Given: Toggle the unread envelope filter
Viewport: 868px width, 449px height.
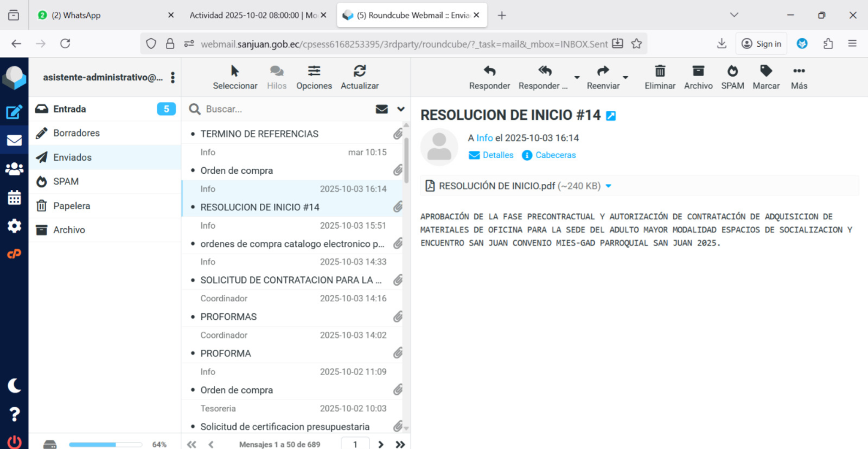Looking at the screenshot, I should pos(382,109).
